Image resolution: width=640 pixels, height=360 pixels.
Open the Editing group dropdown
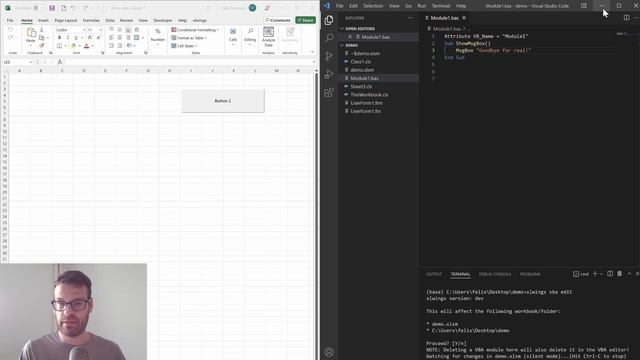coord(250,36)
